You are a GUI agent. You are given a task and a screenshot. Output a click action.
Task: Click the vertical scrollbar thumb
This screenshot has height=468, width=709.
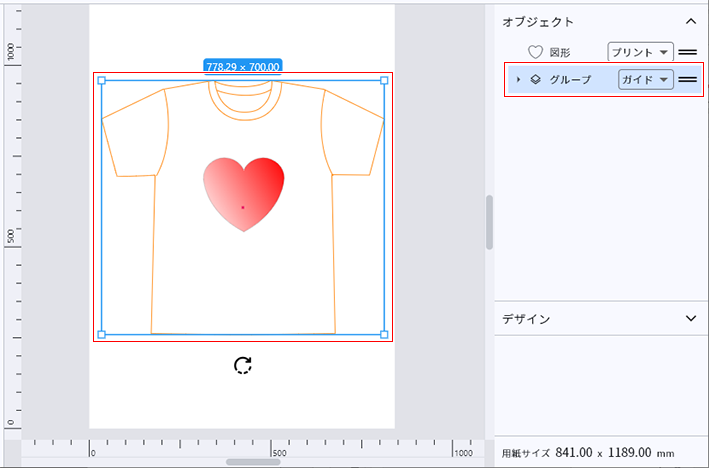tap(489, 222)
